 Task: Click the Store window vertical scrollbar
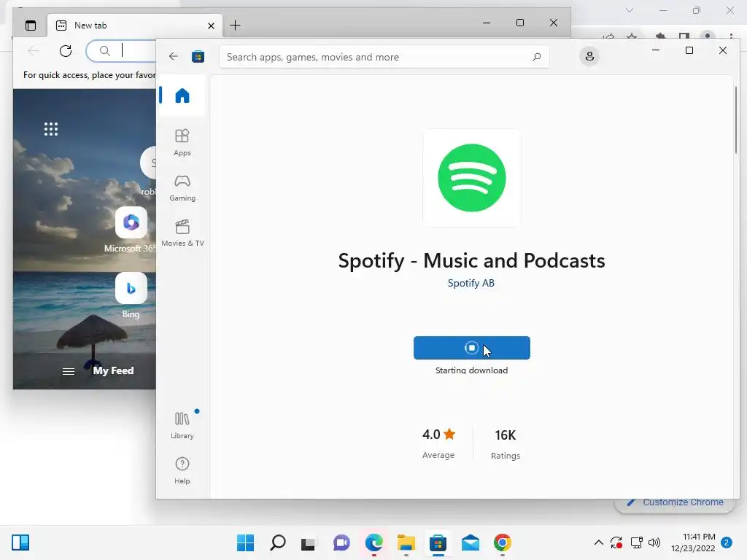tap(736, 120)
